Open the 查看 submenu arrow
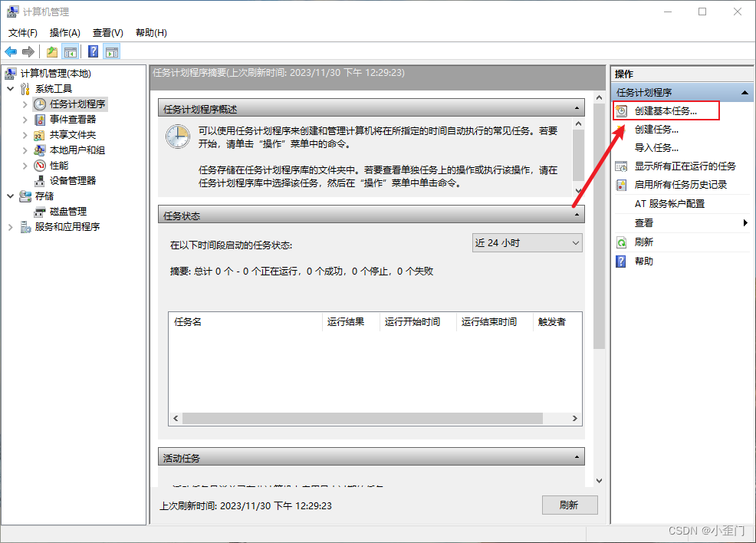Viewport: 756px width, 543px height. click(745, 222)
